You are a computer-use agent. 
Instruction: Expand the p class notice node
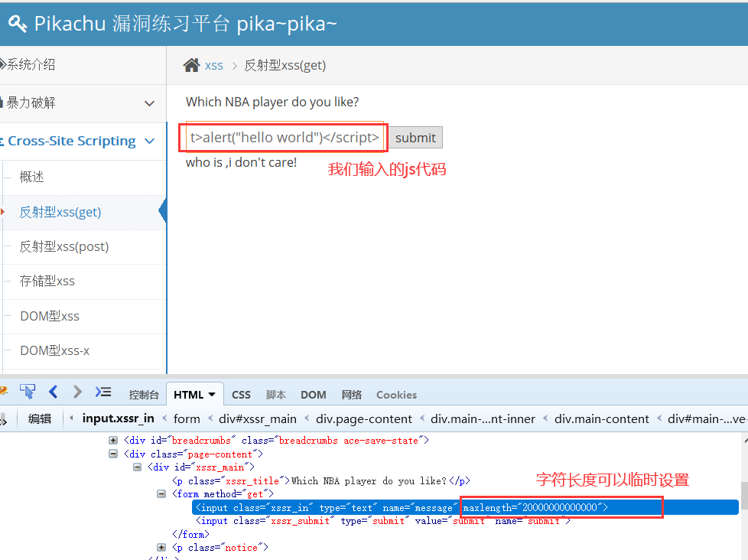pyautogui.click(x=161, y=547)
